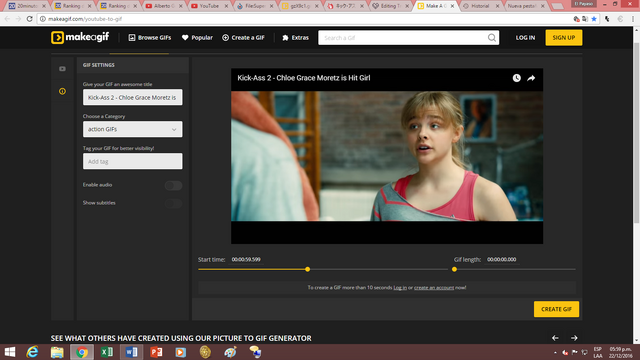Open Excel from the taskbar
The image size is (640, 360).
[x=107, y=352]
